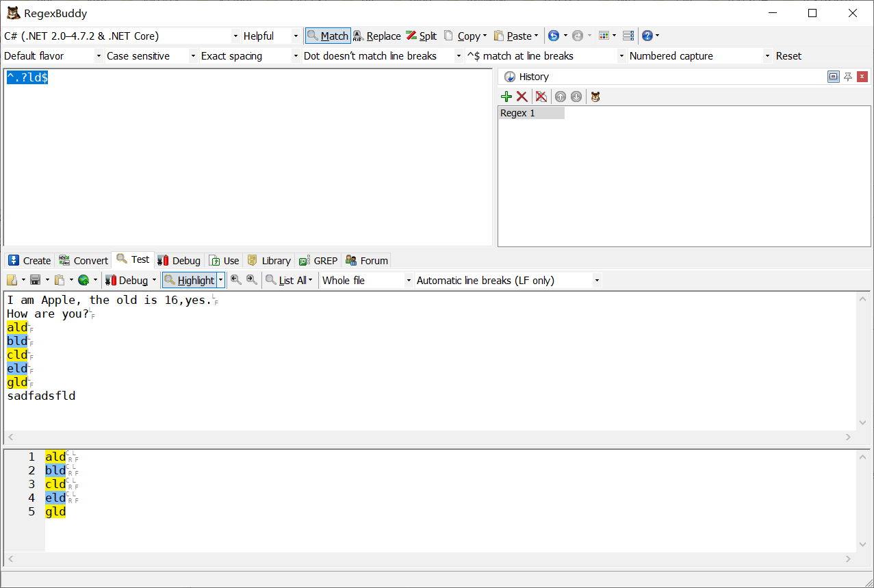Click the Paste regex button
Image resolution: width=874 pixels, height=588 pixels.
513,36
